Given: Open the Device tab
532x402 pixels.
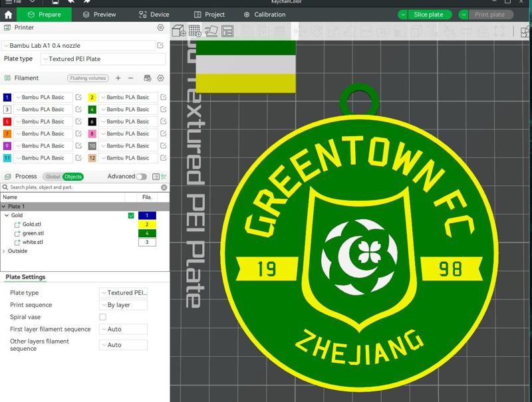Looking at the screenshot, I should pyautogui.click(x=154, y=15).
